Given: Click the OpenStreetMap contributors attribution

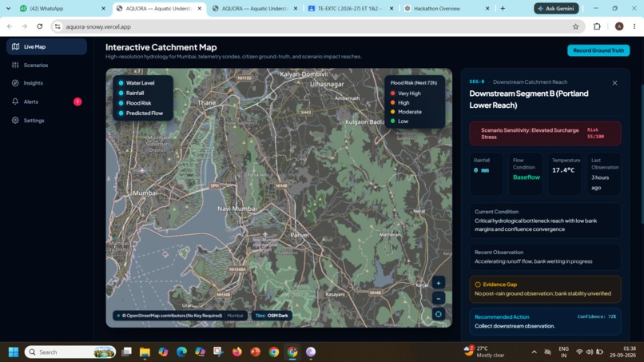Looking at the screenshot, I should click(x=172, y=316).
